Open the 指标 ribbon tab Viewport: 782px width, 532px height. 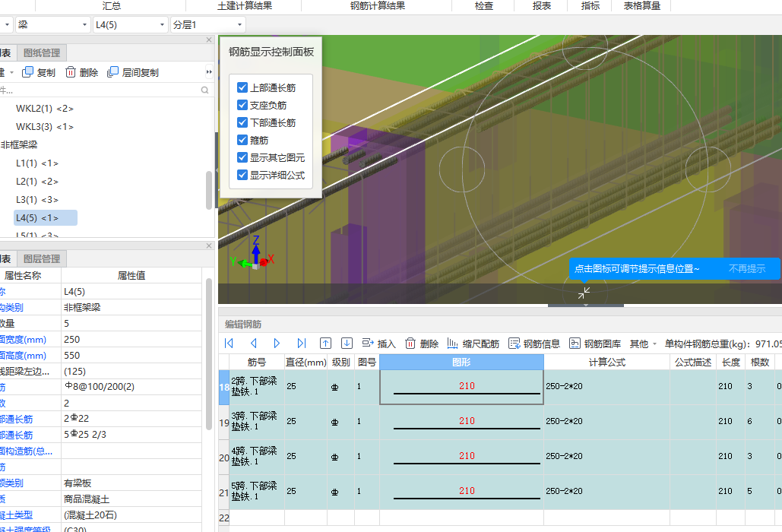[x=590, y=6]
